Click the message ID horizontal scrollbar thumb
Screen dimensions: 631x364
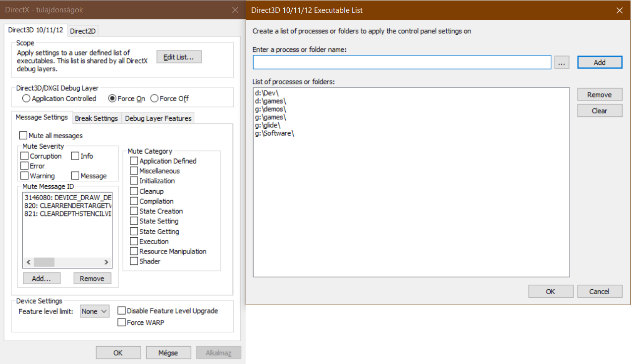point(44,262)
